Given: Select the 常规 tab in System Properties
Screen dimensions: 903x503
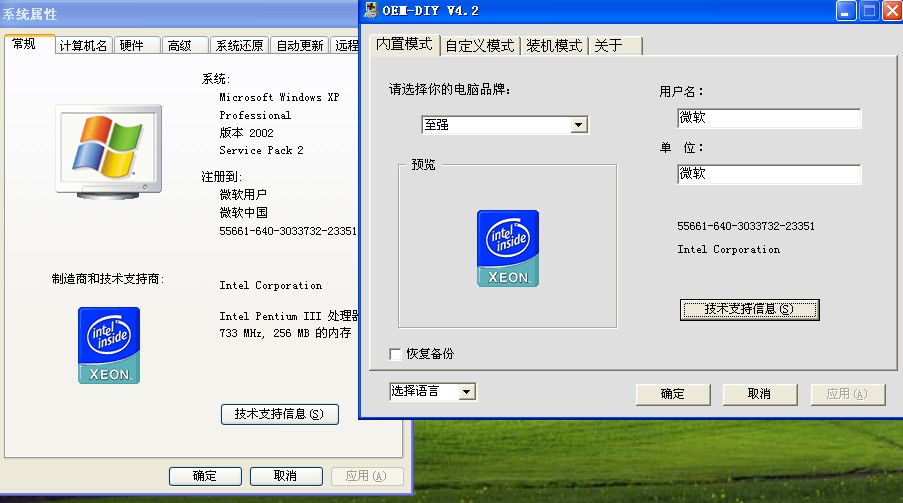Looking at the screenshot, I should coord(28,44).
